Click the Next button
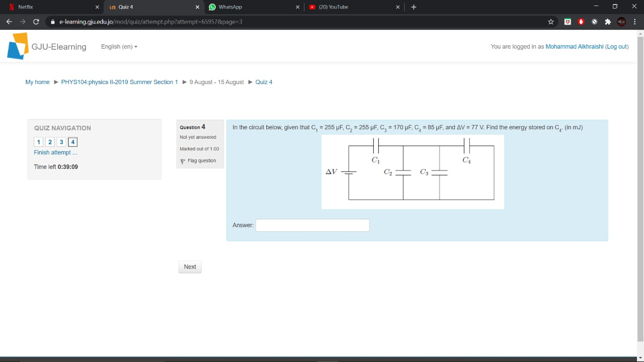Image resolution: width=644 pixels, height=362 pixels. (x=190, y=267)
